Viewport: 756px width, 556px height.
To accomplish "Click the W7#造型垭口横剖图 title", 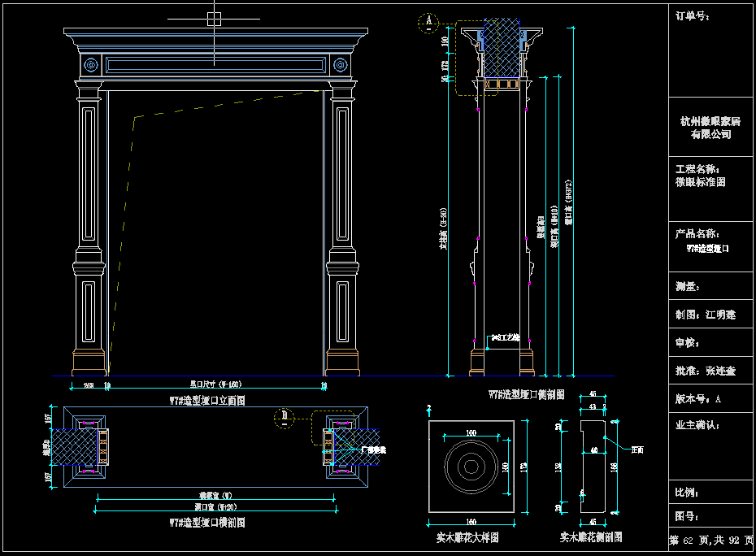I will (x=207, y=522).
